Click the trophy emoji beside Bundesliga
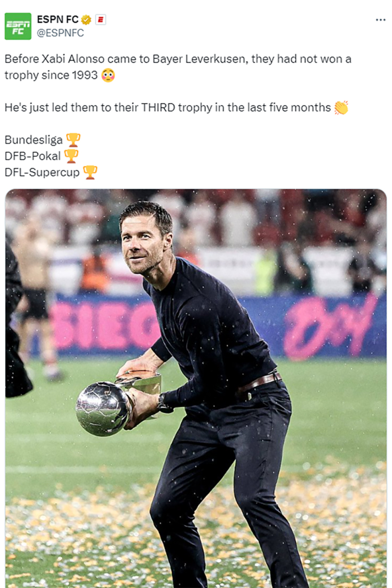The width and height of the screenshot is (392, 588). tap(73, 140)
